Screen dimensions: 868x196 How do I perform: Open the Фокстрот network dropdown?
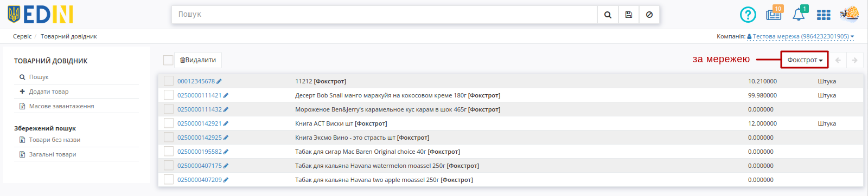pos(805,60)
